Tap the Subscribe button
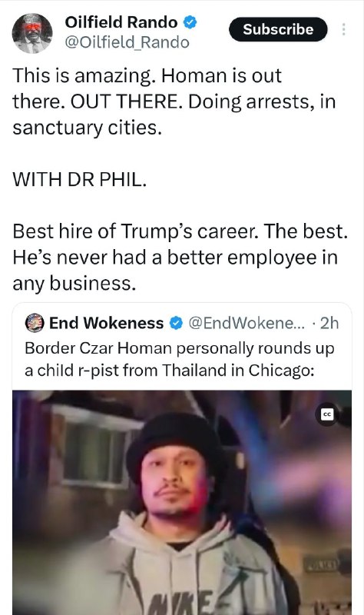364x615 pixels. click(278, 29)
